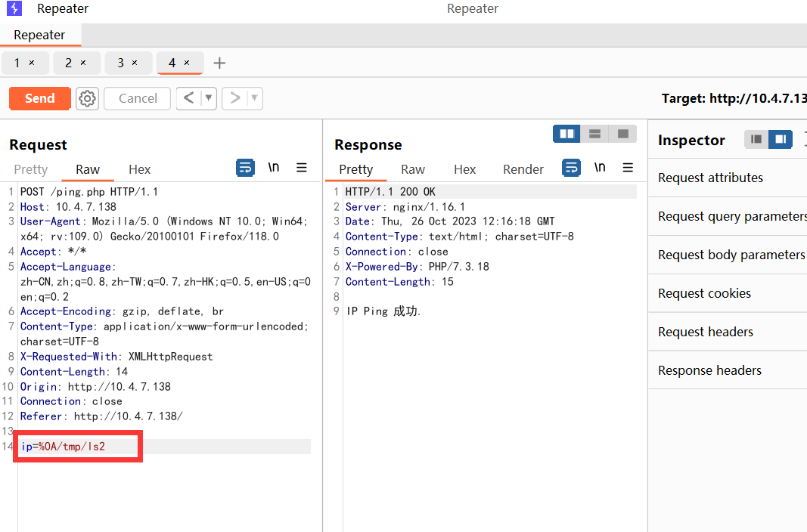Click the Burp Suite lightning logo icon
807x532 pixels.
(x=14, y=8)
